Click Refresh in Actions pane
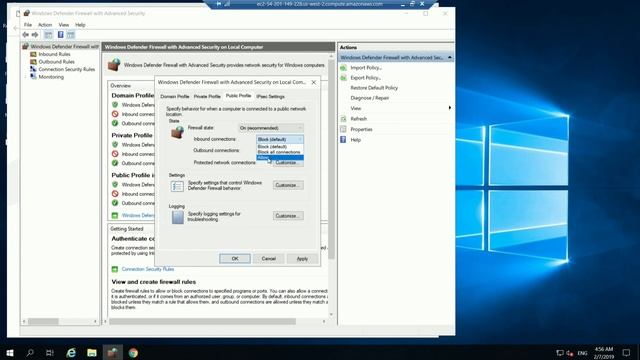The width and height of the screenshot is (640, 360). coord(358,119)
